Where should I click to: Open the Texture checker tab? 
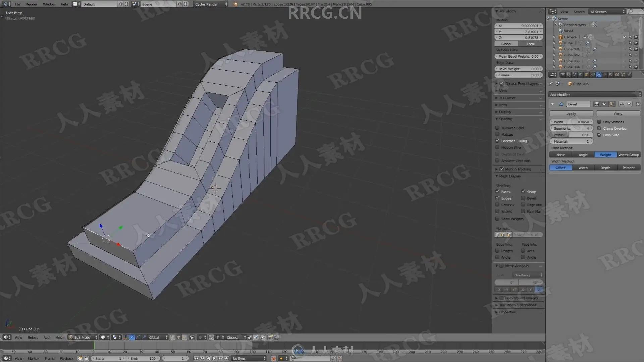[617, 75]
